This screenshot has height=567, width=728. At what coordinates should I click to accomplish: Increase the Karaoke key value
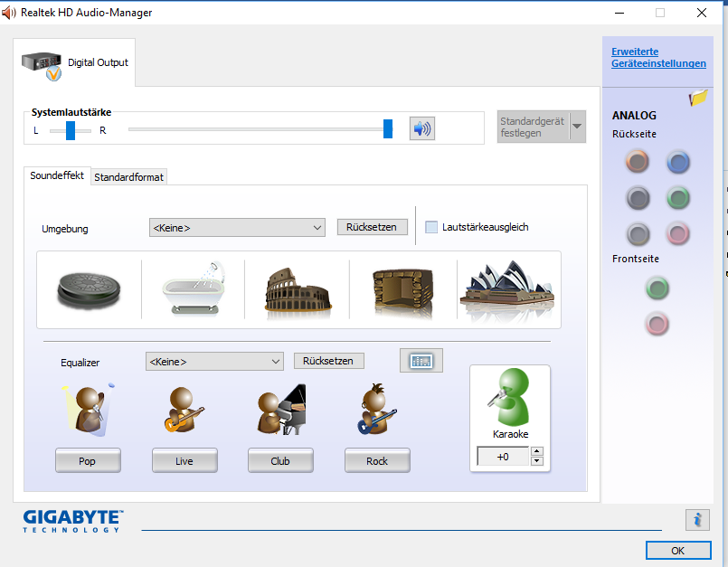click(x=536, y=451)
